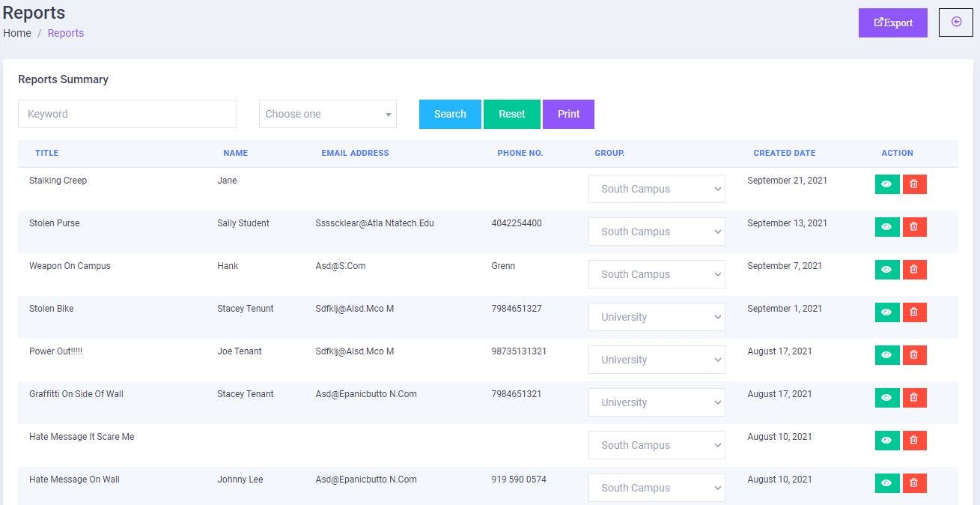This screenshot has height=505, width=980.
Task: Navigate to Home via the breadcrumb
Action: tap(16, 33)
